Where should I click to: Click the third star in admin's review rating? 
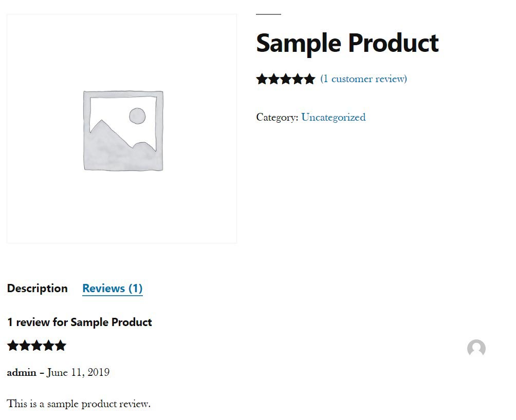pyautogui.click(x=37, y=346)
